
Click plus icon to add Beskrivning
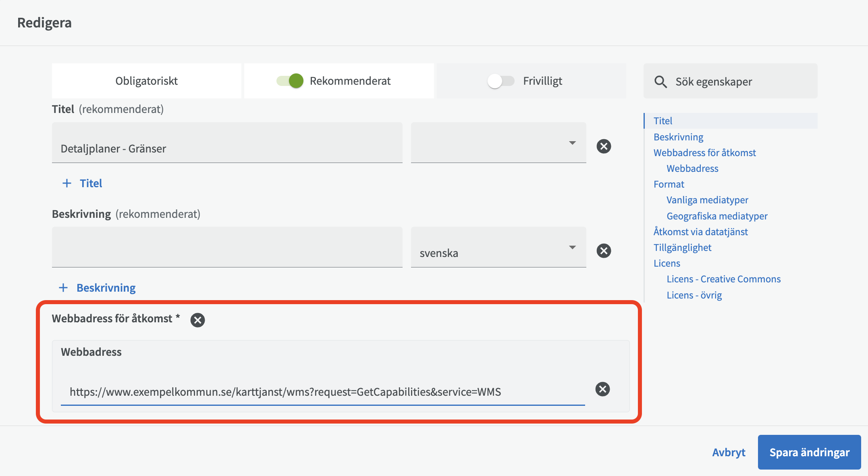pos(63,288)
